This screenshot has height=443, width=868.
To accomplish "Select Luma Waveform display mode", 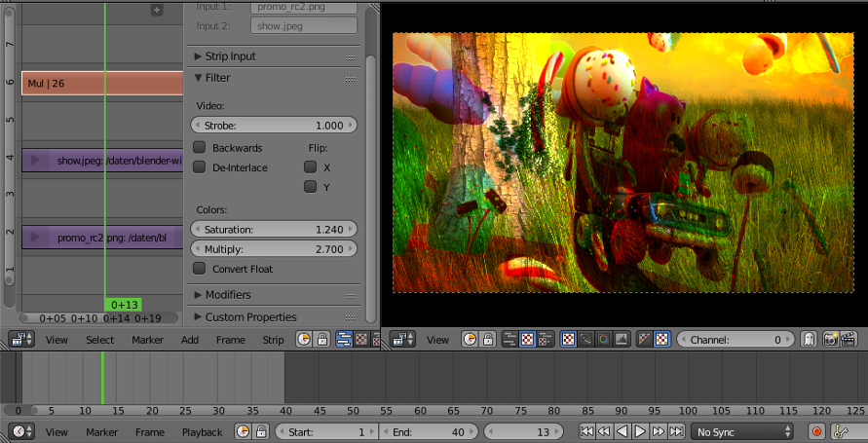I will pos(585,340).
